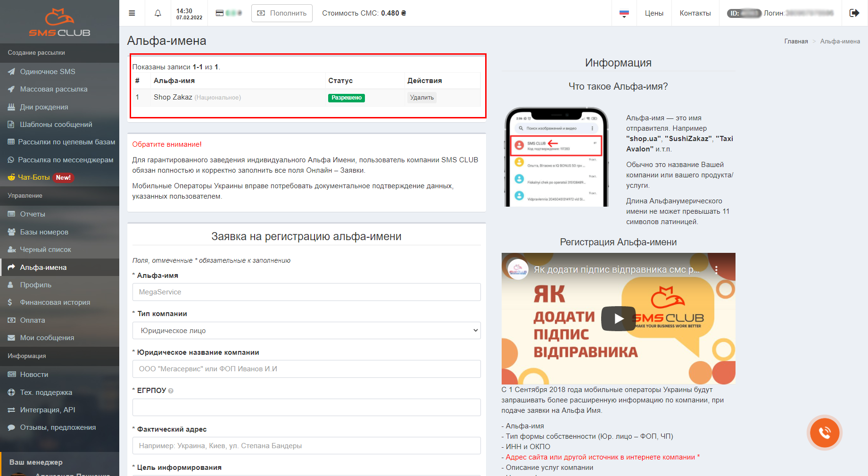Click the orange callback phone button
The width and height of the screenshot is (868, 476).
pyautogui.click(x=825, y=433)
